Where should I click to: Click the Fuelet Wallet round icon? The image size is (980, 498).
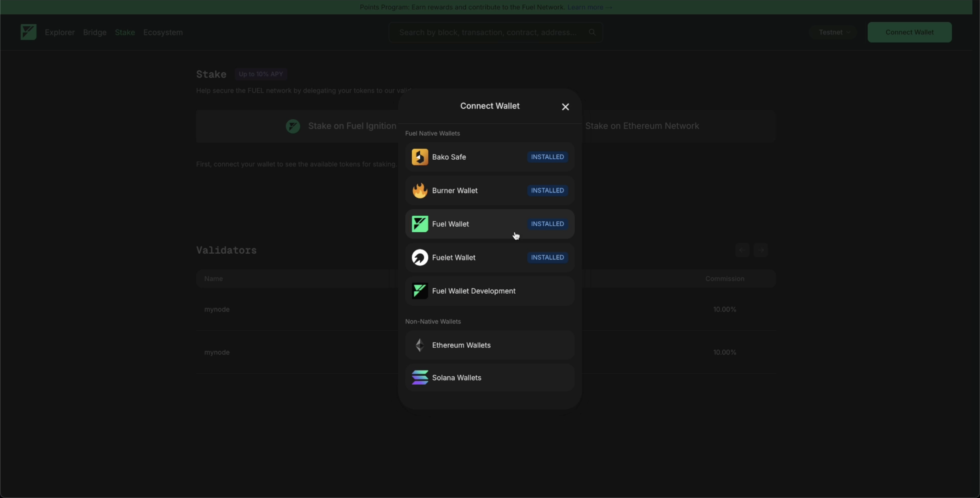(420, 257)
